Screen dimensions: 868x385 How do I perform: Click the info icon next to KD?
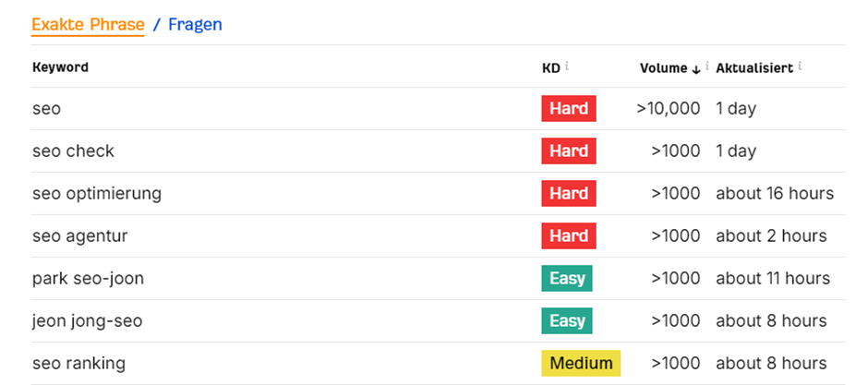(567, 66)
